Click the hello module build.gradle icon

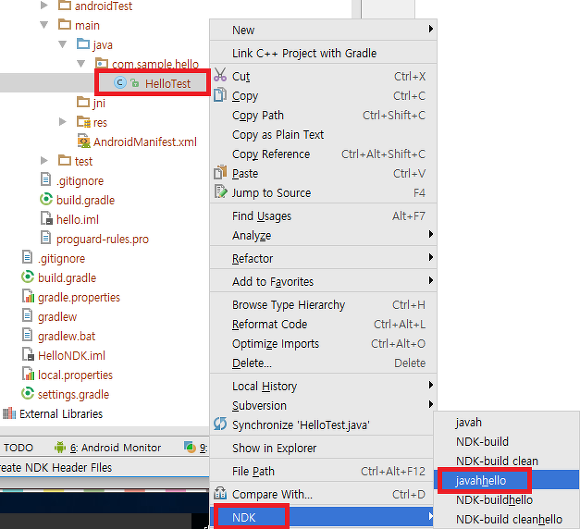click(46, 199)
